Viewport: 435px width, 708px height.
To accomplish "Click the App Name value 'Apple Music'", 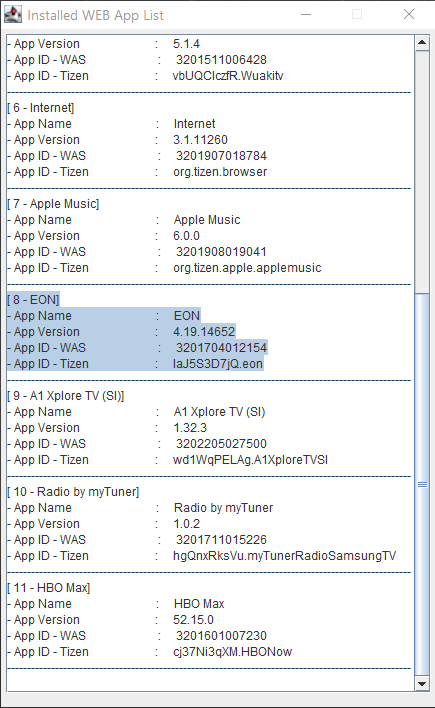I will [207, 220].
